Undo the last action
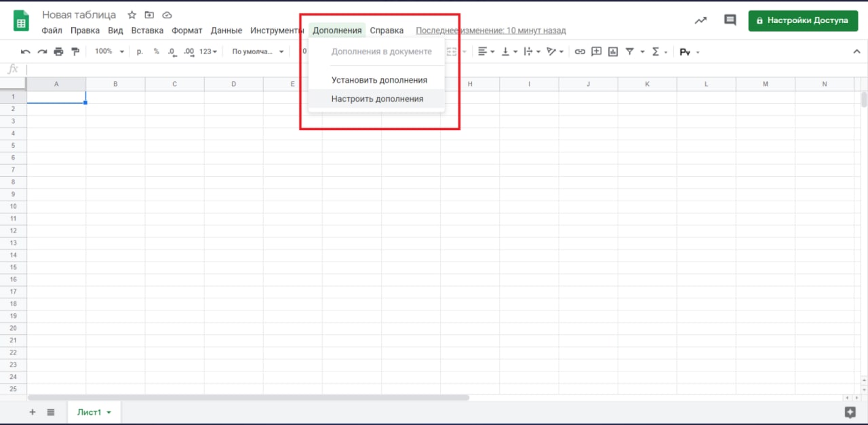 [x=26, y=52]
